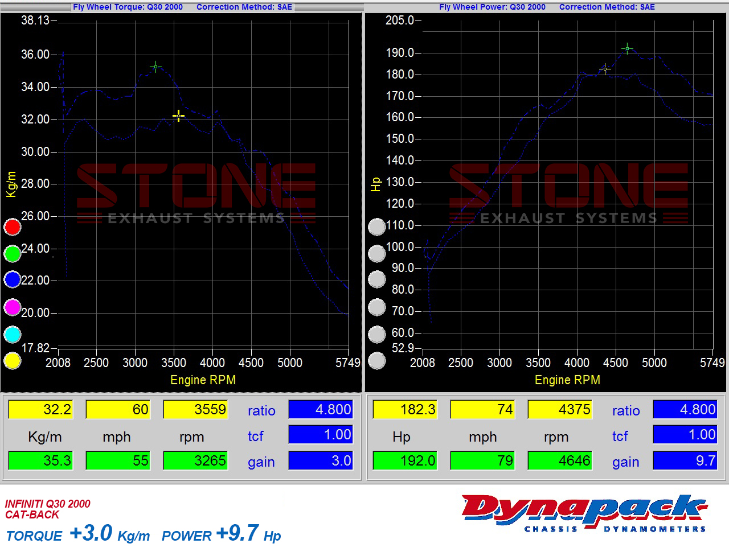Image resolution: width=729 pixels, height=560 pixels.
Task: Click the Kg/m unit label under torque readout
Action: pos(45,437)
